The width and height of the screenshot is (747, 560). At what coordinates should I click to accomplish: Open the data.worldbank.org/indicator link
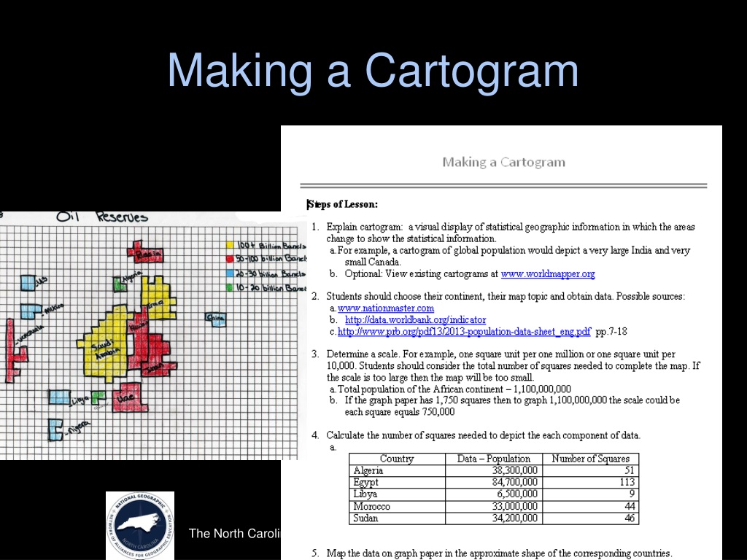(415, 319)
